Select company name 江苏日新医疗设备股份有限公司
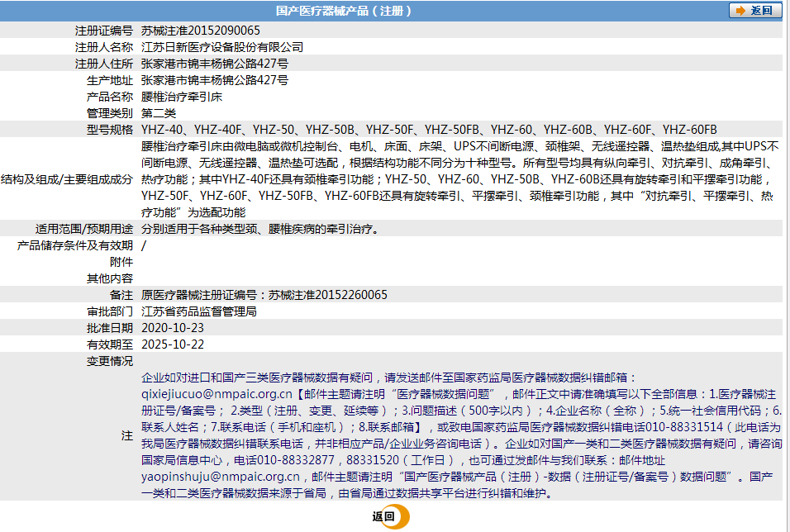Viewport: 790px width, 532px height. pos(222,47)
